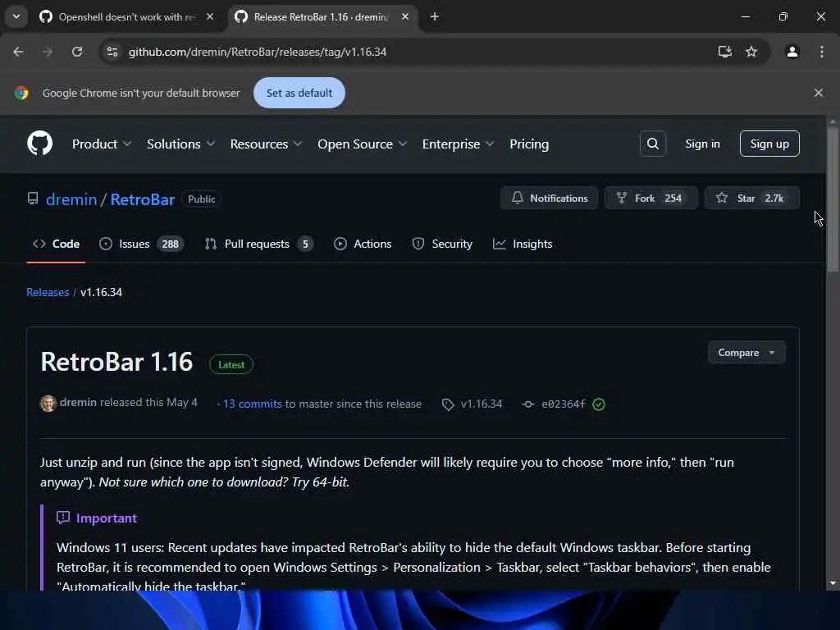Click the Latest release badge
Screen dimensions: 840x630
231,365
